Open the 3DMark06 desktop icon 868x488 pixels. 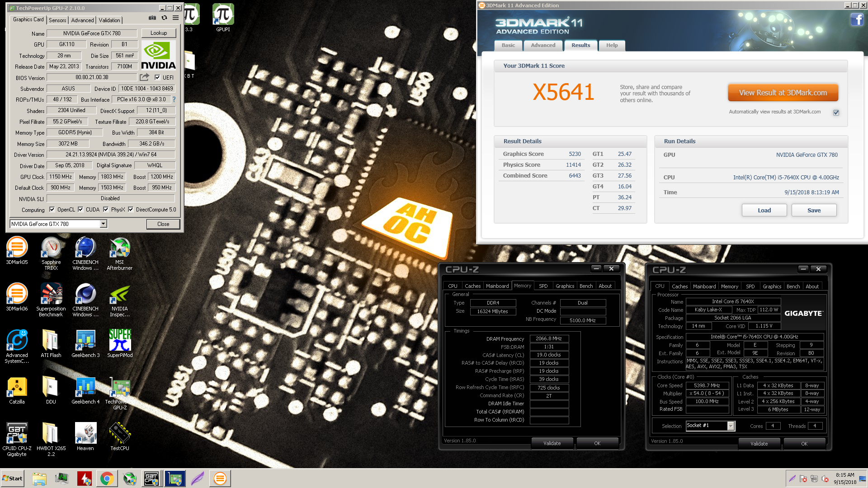click(17, 297)
